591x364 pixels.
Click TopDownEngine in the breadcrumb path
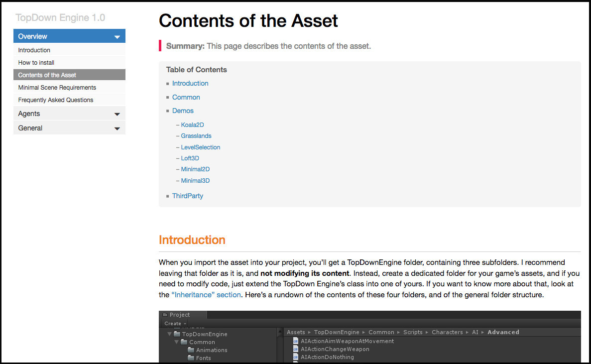337,332
